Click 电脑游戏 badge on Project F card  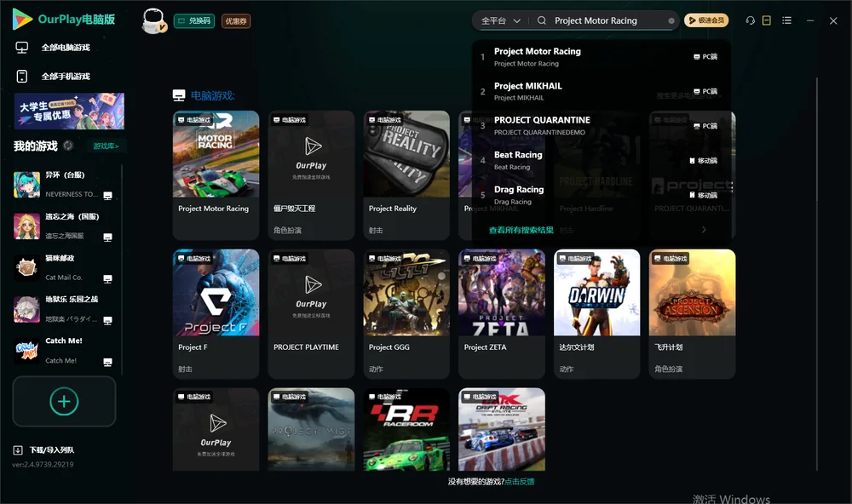[194, 259]
